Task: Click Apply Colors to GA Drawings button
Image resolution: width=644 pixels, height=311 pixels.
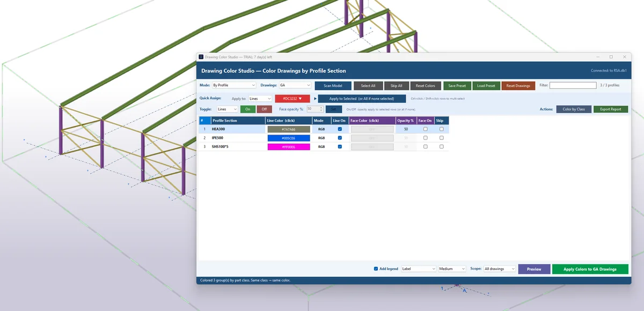Action: 590,269
